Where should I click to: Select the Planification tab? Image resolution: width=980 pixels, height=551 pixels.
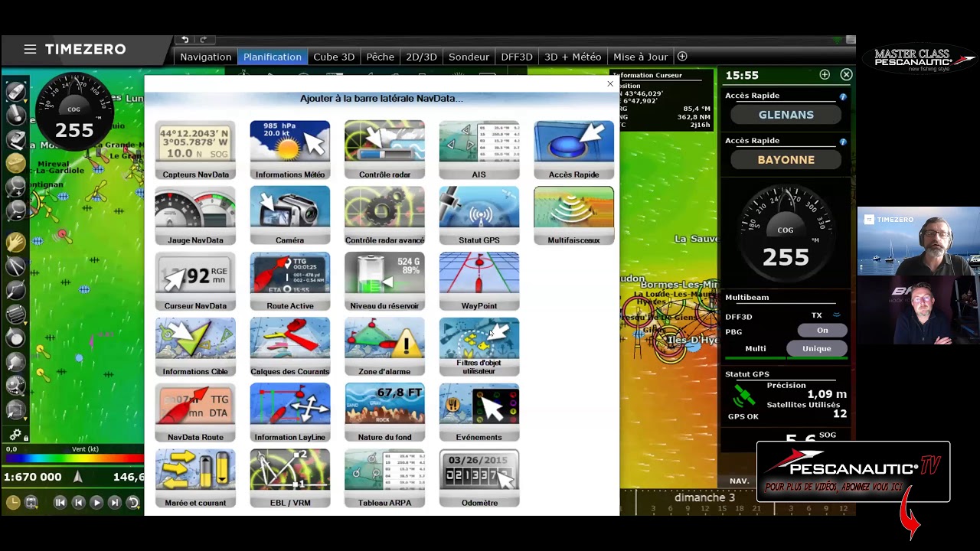272,57
